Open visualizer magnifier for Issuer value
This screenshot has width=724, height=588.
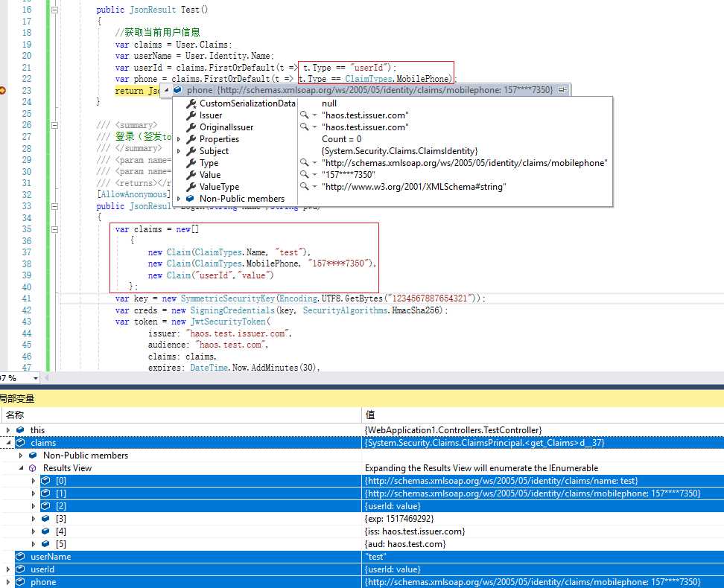click(x=304, y=115)
